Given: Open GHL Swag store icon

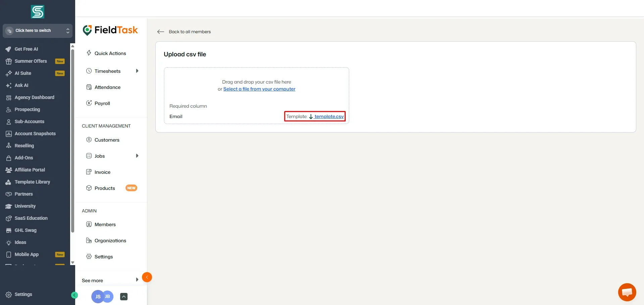Looking at the screenshot, I should (x=8, y=230).
